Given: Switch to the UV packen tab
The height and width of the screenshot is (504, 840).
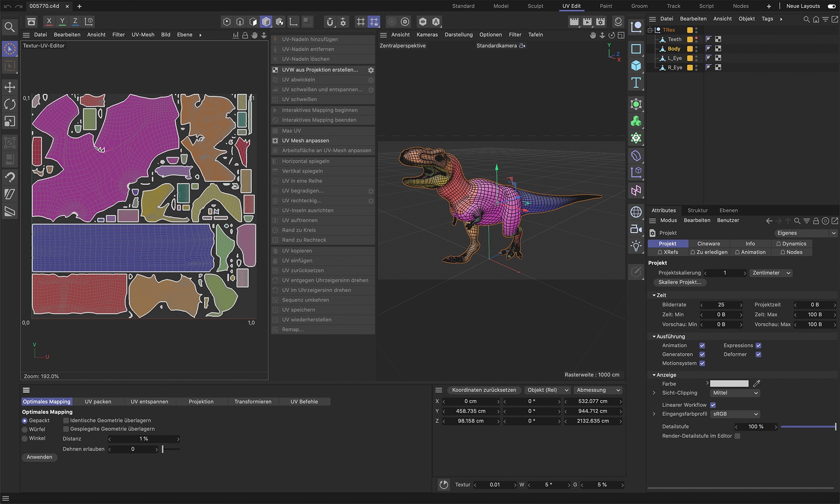Looking at the screenshot, I should click(98, 402).
